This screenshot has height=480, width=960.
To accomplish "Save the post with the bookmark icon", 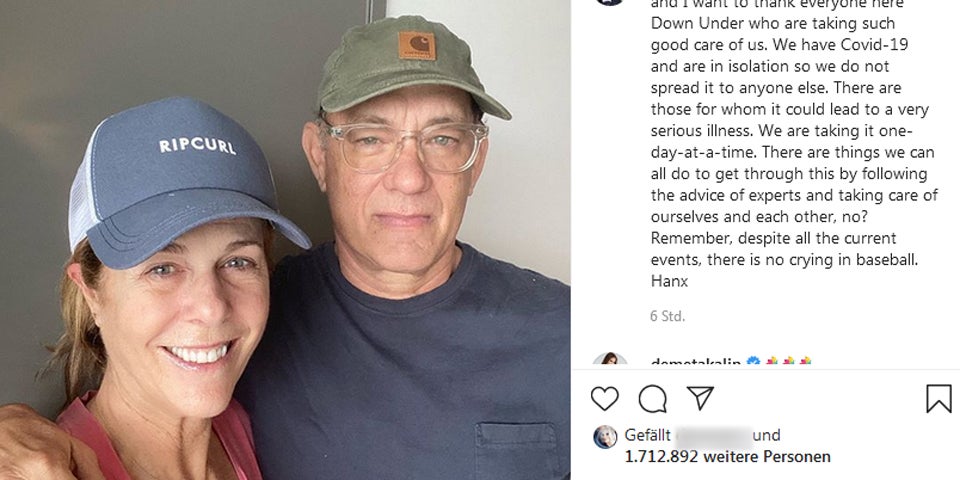I will (x=938, y=399).
